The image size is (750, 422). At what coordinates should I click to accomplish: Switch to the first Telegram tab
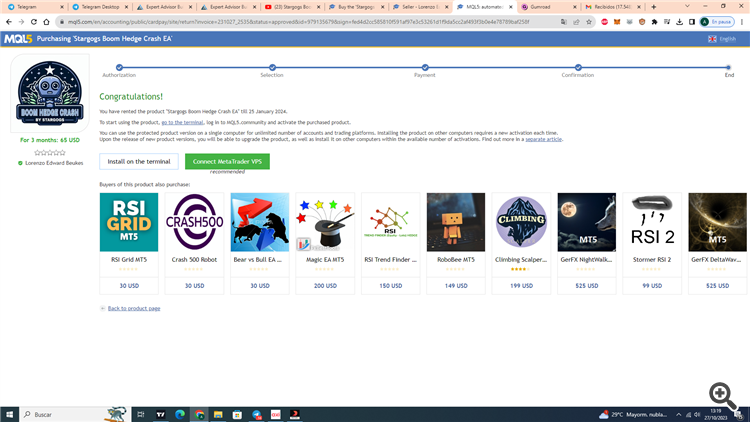[33, 7]
